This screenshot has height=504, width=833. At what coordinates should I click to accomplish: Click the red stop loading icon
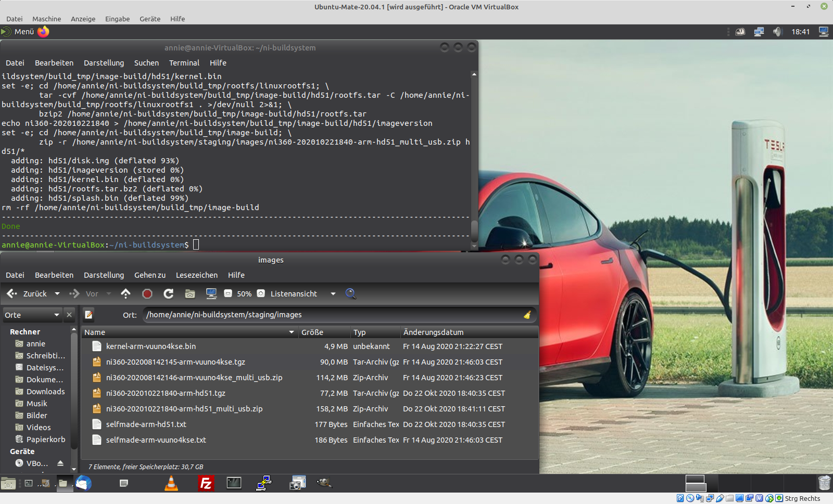147,294
